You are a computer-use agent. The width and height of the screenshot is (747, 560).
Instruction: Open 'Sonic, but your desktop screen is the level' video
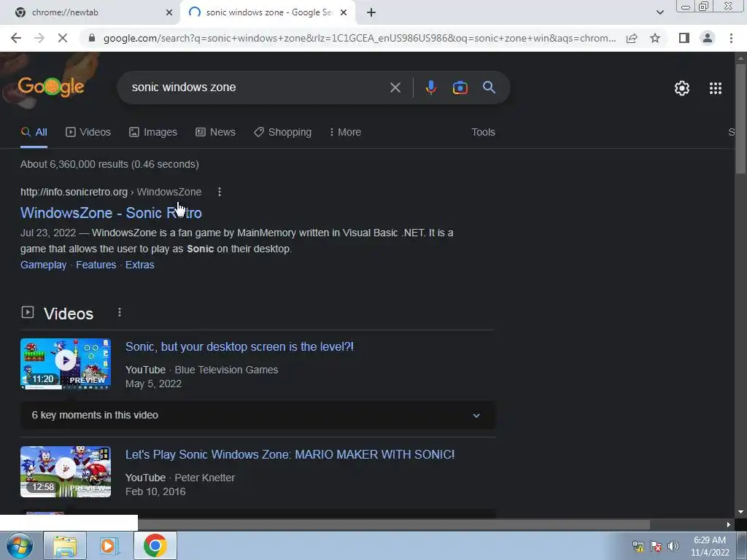(x=239, y=346)
